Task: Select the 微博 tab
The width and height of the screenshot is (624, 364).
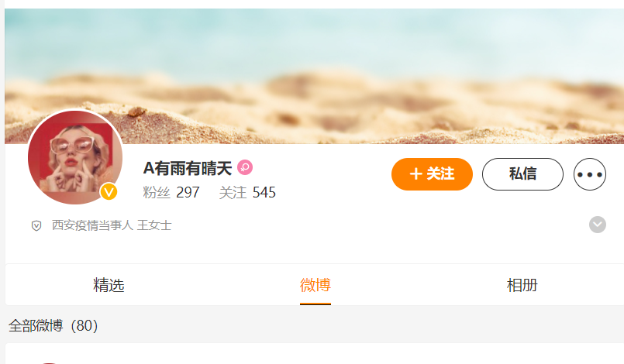Action: (315, 285)
